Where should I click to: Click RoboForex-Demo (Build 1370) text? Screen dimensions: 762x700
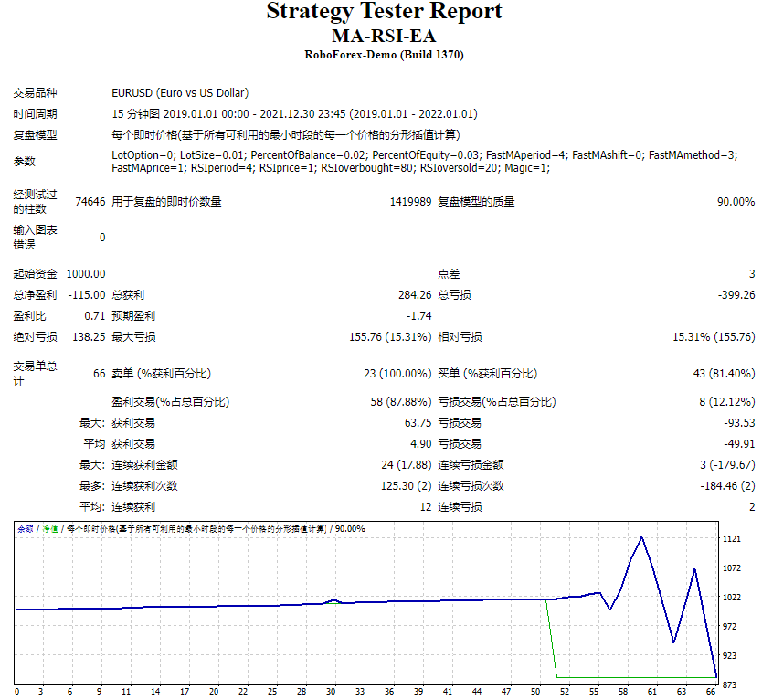[x=384, y=55]
